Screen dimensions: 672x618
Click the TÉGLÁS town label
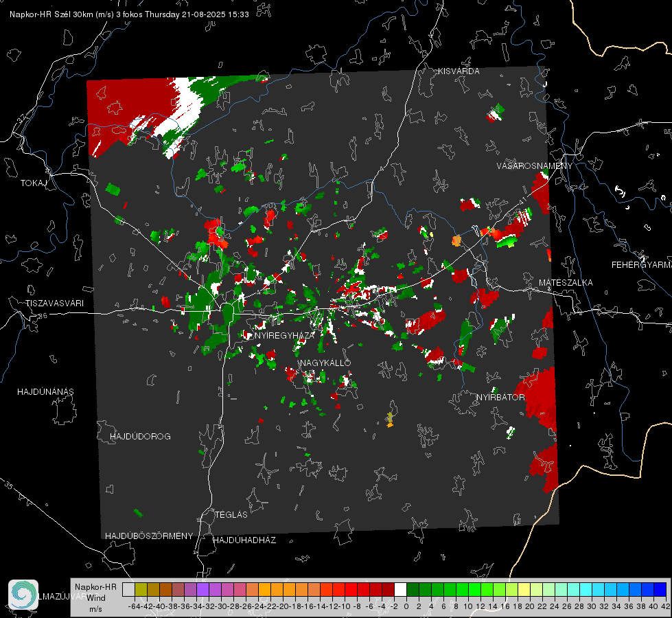[231, 515]
